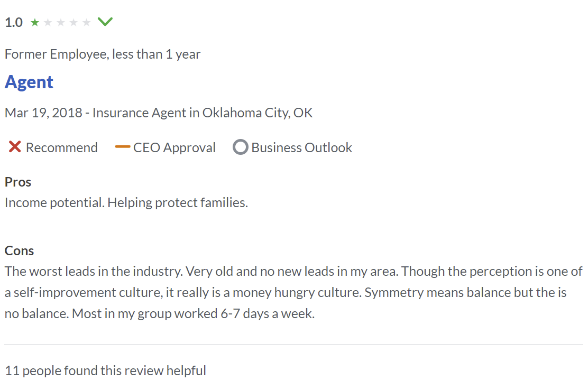Screen dimensions: 588x390
Task: Click the "Cons" section heading
Action: click(x=19, y=250)
